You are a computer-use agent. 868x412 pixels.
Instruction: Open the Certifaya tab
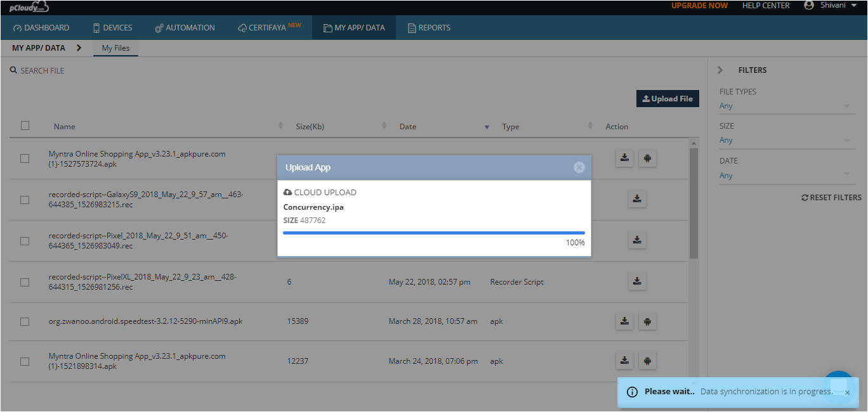tap(270, 28)
